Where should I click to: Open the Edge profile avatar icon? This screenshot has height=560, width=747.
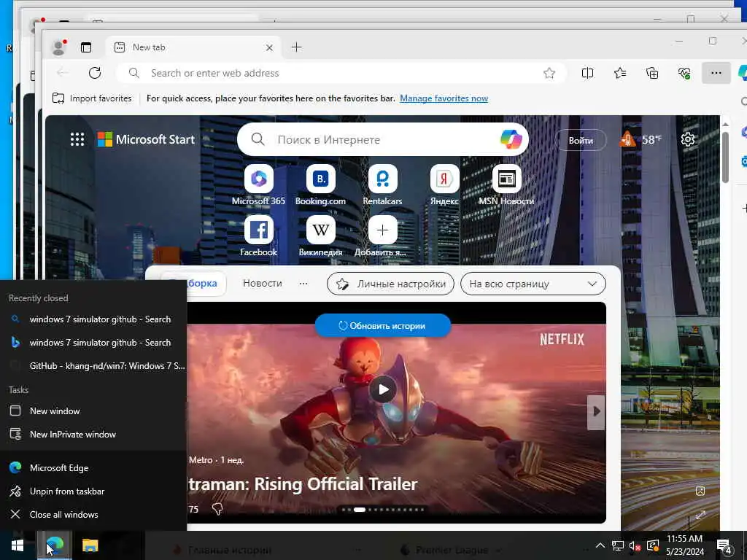(58, 47)
